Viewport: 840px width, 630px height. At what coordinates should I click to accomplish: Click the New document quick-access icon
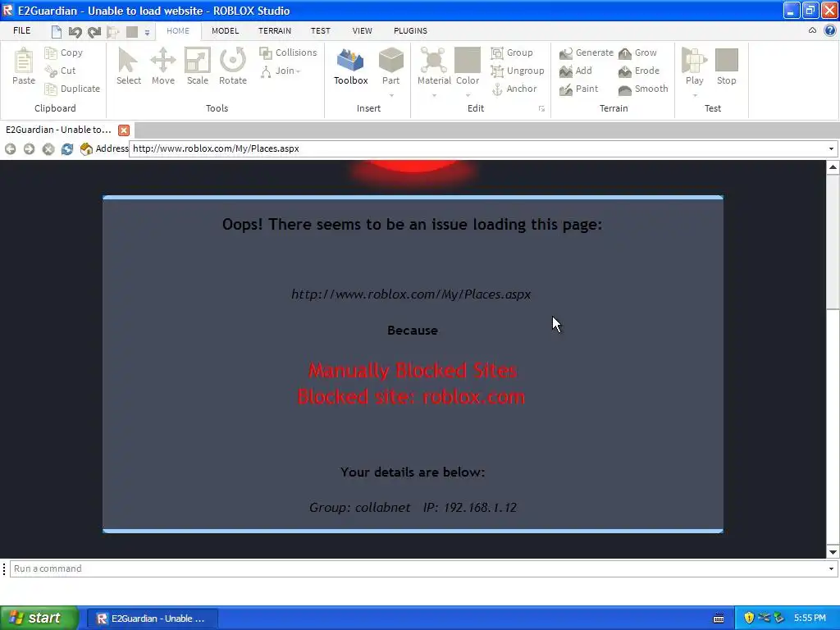57,32
